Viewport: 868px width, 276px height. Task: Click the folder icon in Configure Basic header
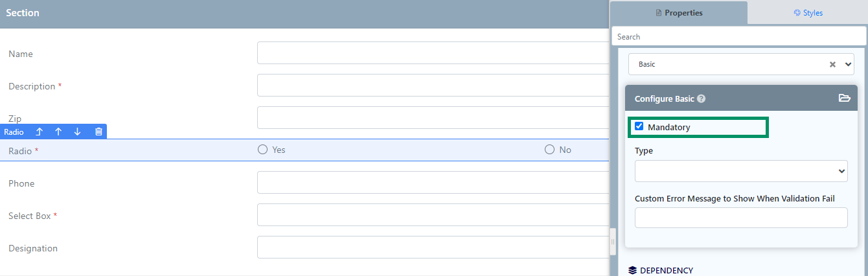(x=844, y=98)
